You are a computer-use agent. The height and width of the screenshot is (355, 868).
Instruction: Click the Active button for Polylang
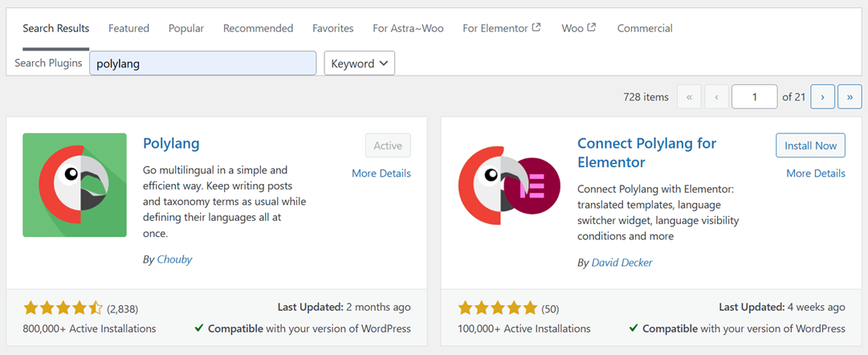[388, 145]
